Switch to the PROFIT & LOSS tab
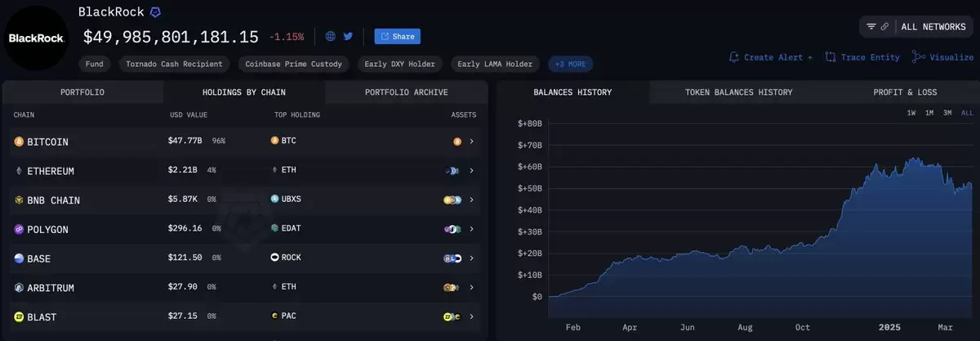 click(905, 92)
